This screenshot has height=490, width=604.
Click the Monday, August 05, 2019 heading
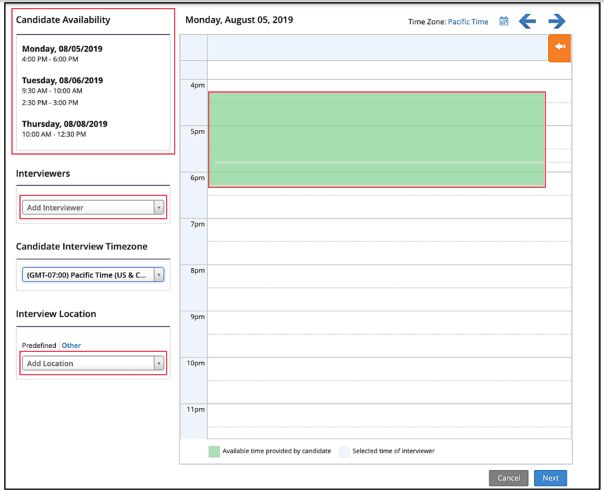pos(239,20)
